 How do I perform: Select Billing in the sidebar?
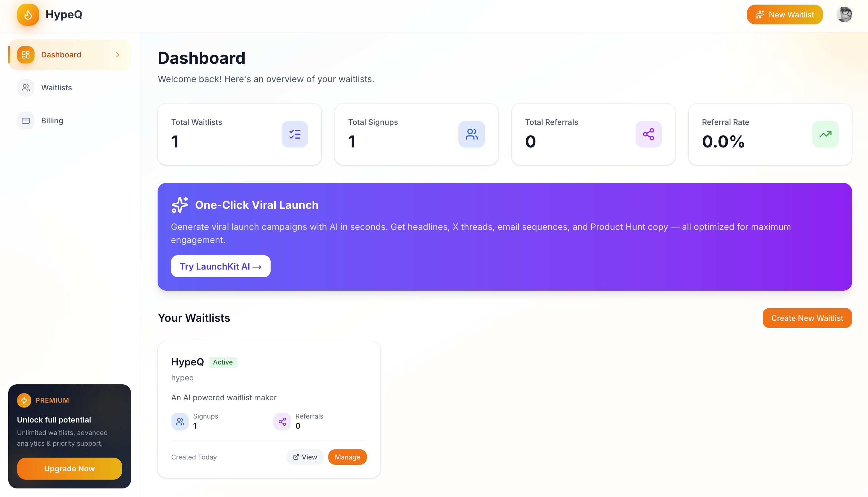click(52, 121)
